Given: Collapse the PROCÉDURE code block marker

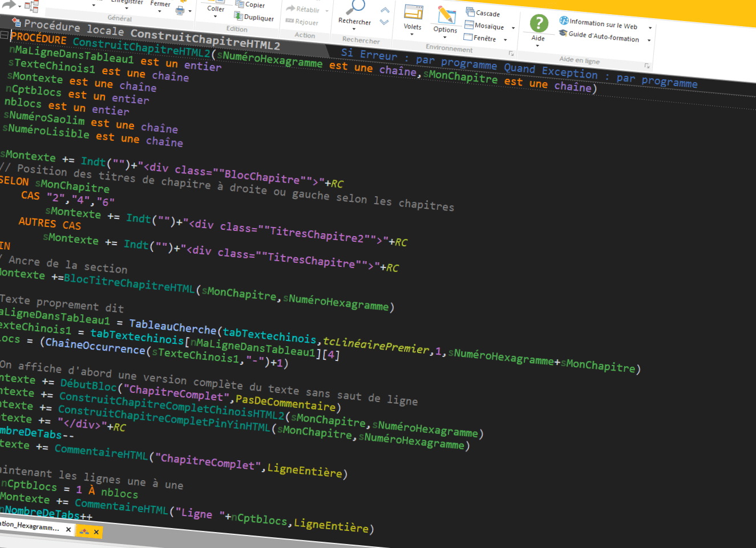Looking at the screenshot, I should click(x=6, y=36).
